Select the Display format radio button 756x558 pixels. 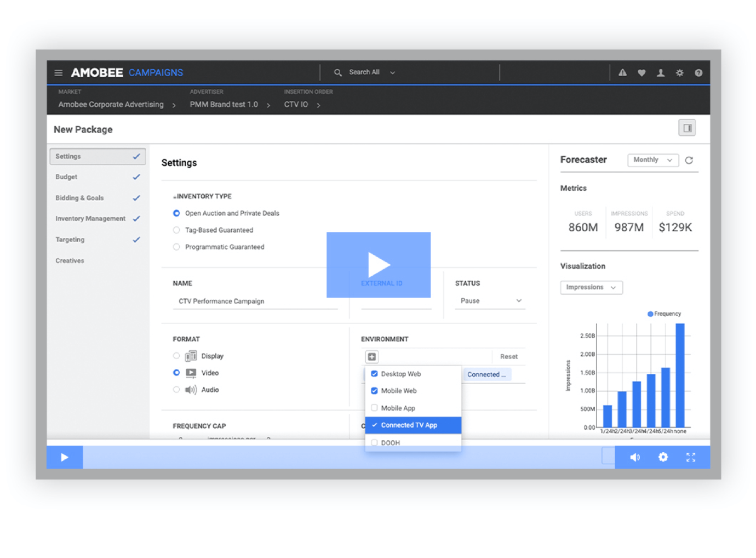point(176,356)
